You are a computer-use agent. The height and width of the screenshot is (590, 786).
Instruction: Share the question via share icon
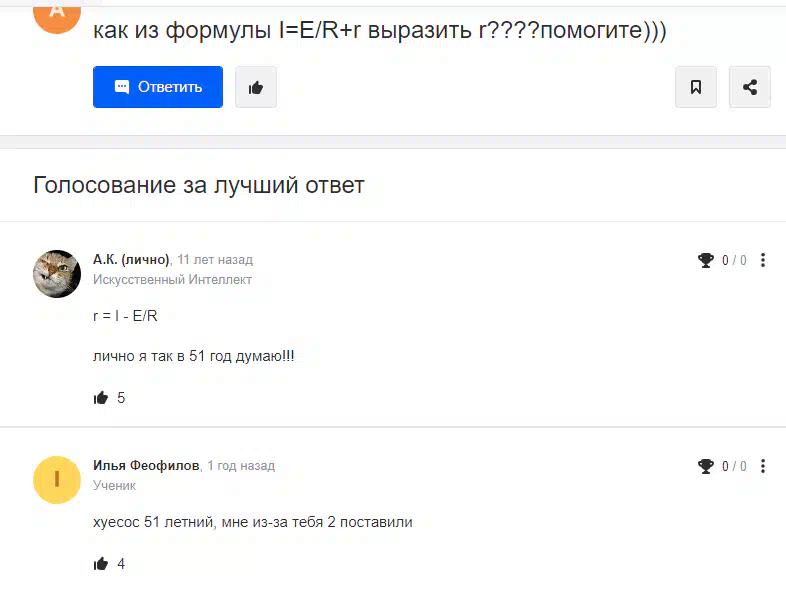click(x=750, y=87)
